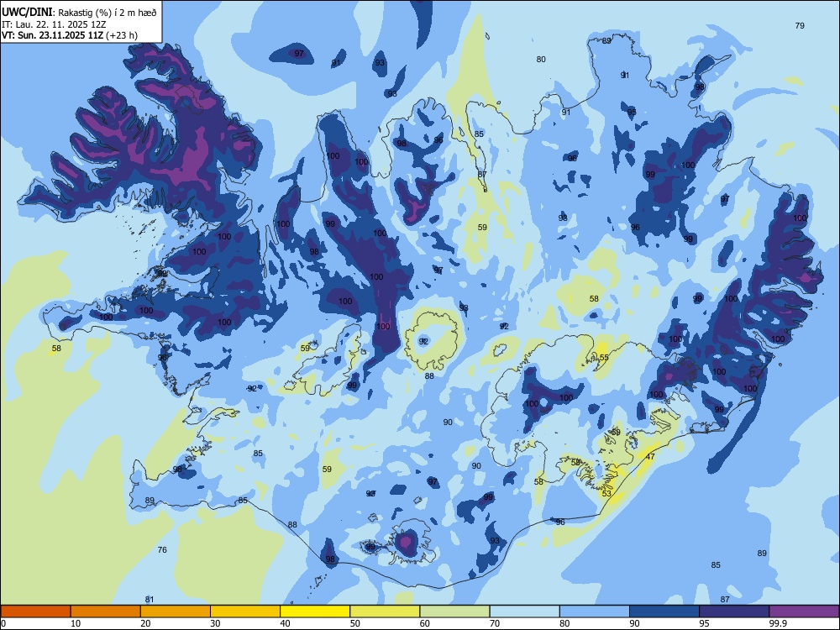Click the legend label 99.9
This screenshot has width=840, height=630.
[777, 623]
